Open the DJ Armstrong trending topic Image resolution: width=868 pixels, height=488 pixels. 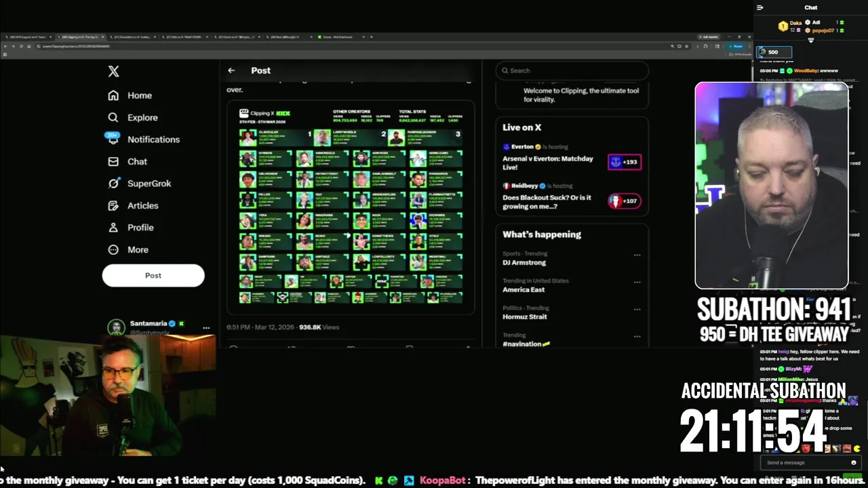tap(524, 262)
